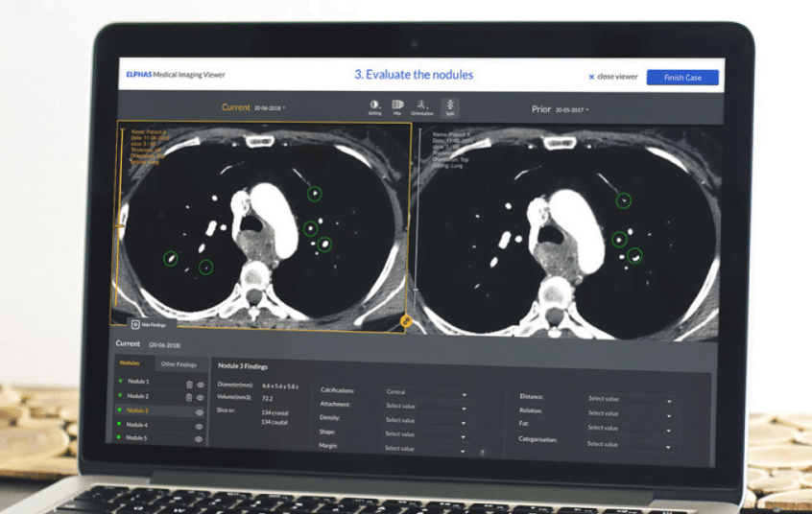Open the Current scan date dropdown
This screenshot has width=812, height=514.
click(270, 108)
